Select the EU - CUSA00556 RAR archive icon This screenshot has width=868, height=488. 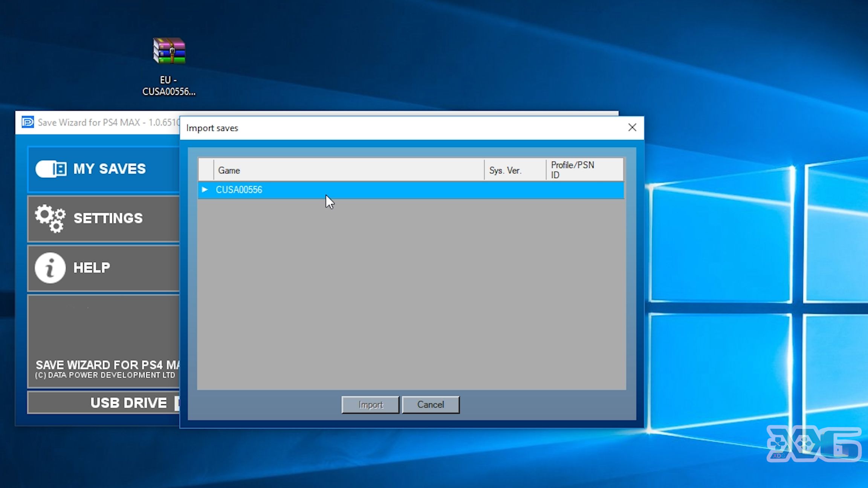coord(169,51)
